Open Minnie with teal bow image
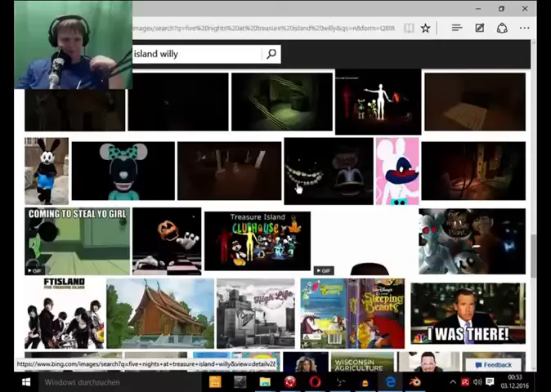 tap(123, 171)
